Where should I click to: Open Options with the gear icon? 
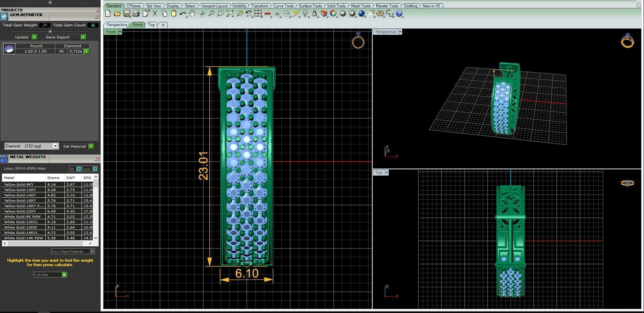tap(380, 13)
